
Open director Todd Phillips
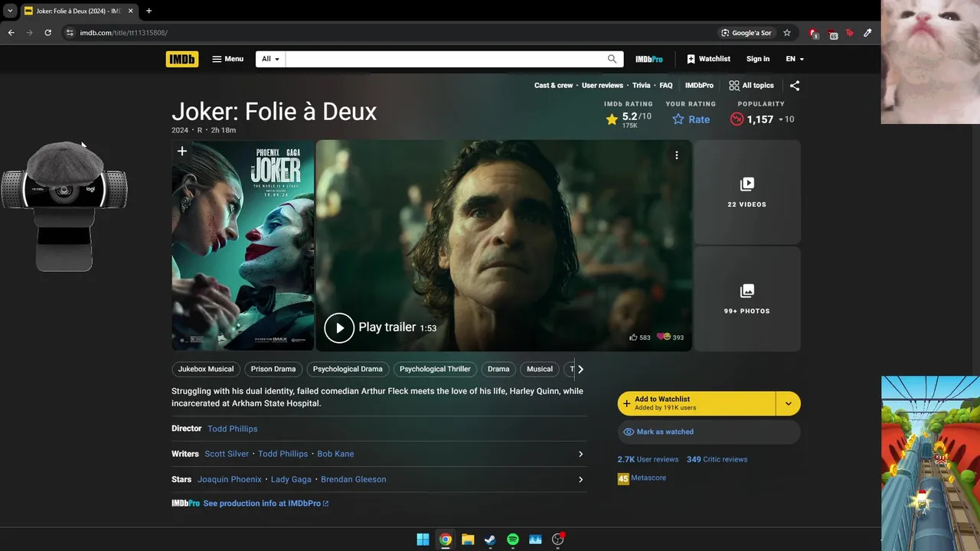point(233,429)
